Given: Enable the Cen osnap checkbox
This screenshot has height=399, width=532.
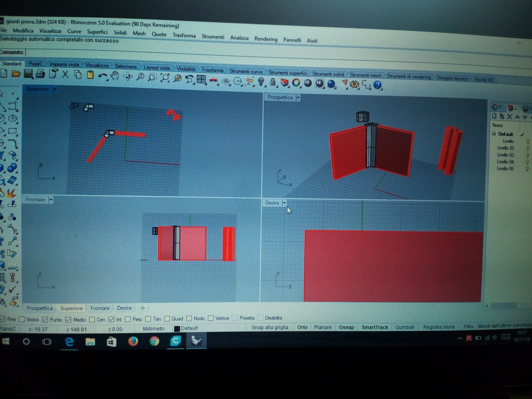Looking at the screenshot, I should point(92,319).
